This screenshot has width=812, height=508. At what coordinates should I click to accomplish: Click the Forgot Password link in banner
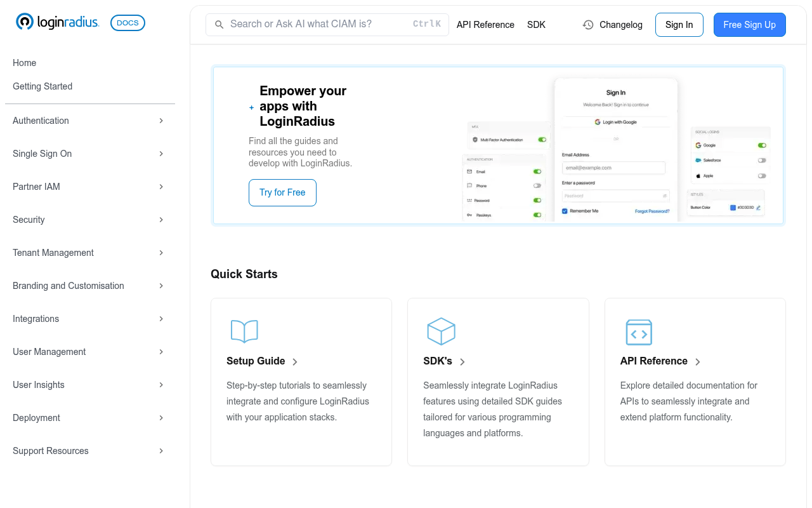tap(652, 211)
